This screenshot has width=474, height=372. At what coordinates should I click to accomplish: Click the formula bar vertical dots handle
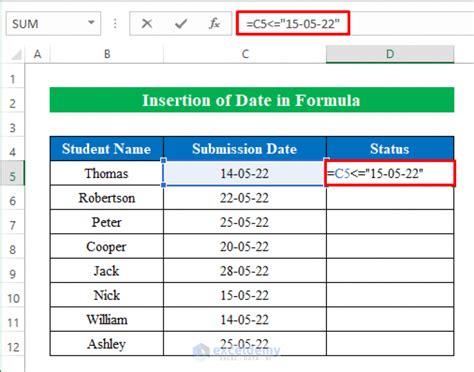click(x=115, y=24)
